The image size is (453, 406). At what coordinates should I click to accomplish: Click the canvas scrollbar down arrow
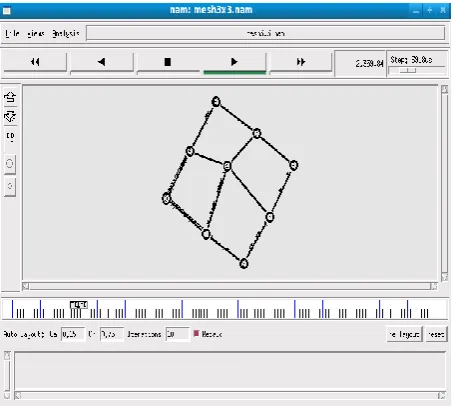[444, 277]
